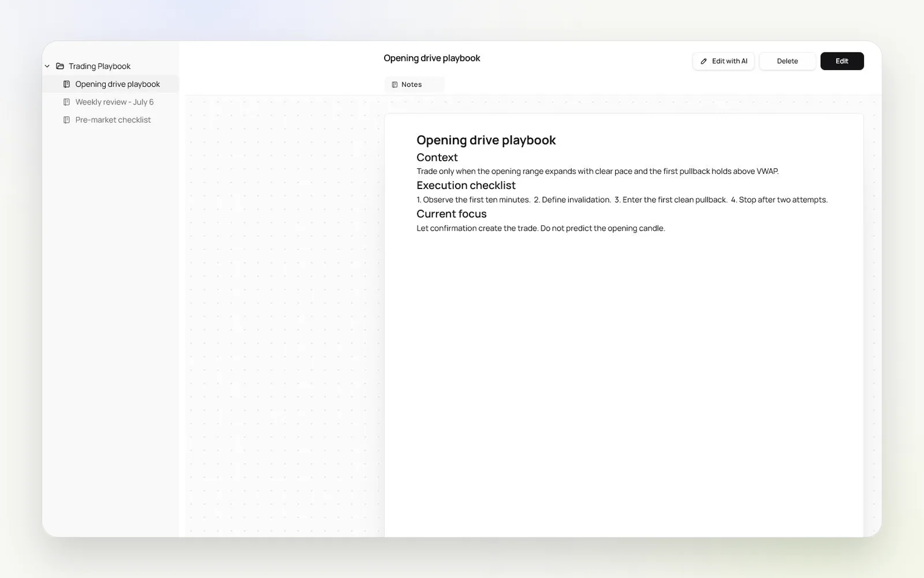Click the Opening drive playbook note icon

point(66,84)
